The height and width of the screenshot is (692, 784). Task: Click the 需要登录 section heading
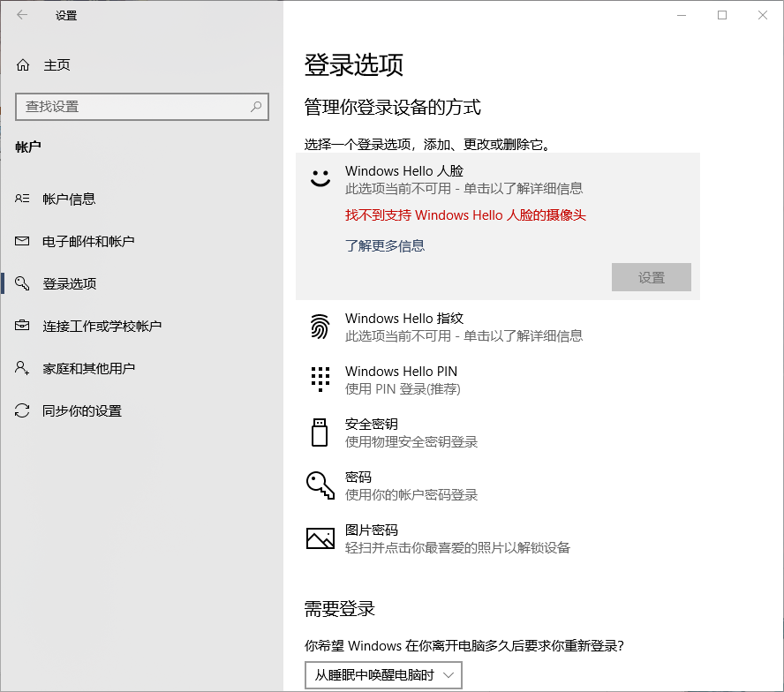(340, 608)
